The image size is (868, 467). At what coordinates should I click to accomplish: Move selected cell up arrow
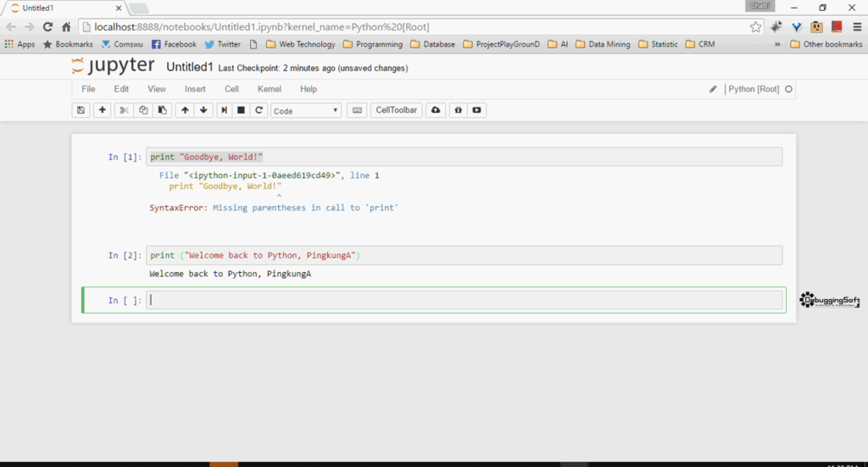185,110
